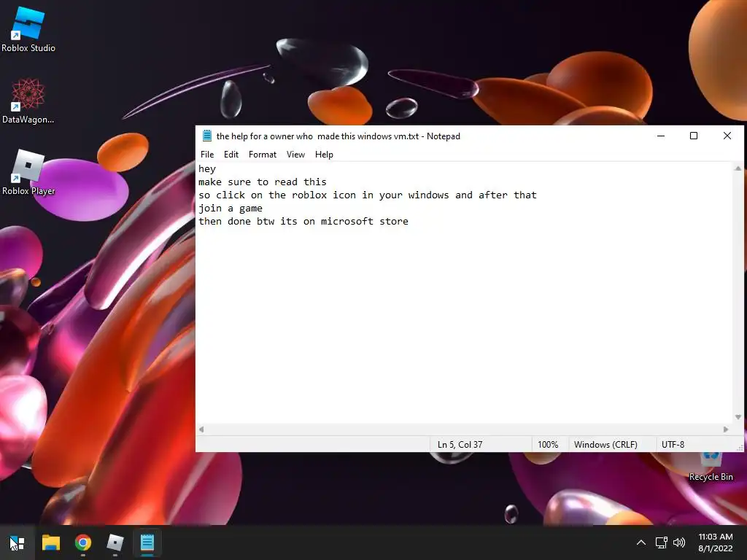Click the line "make sure to read this"
The width and height of the screenshot is (747, 560).
click(x=263, y=182)
